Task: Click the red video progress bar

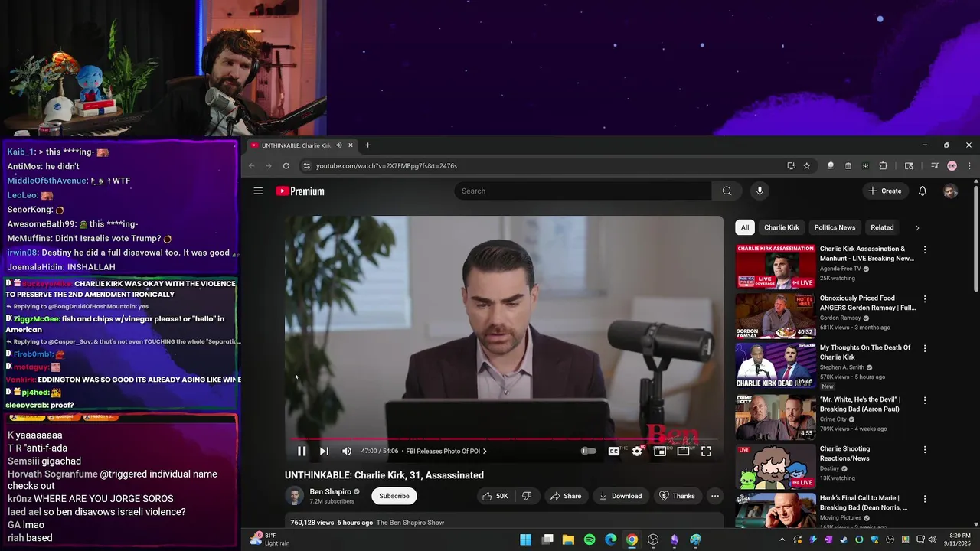Action: [504, 439]
